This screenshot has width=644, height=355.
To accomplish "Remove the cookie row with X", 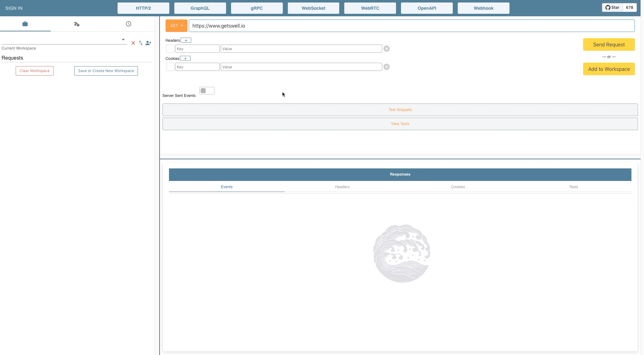I will (387, 67).
